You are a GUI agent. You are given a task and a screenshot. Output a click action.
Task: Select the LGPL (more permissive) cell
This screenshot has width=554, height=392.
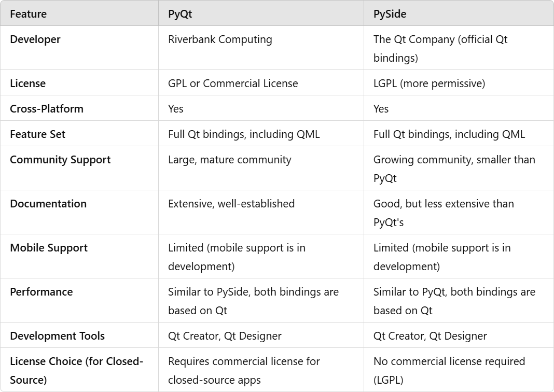tap(430, 83)
